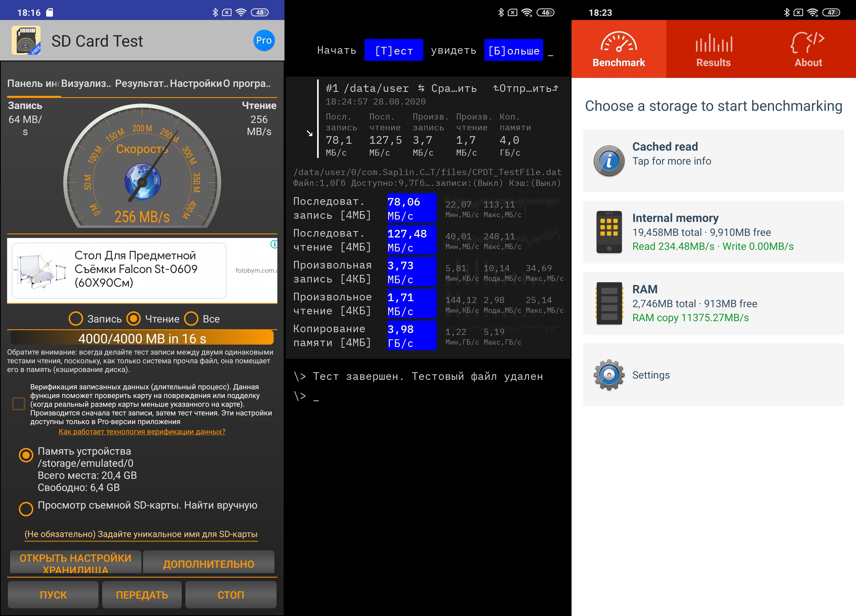The image size is (856, 616).
Task: Tap the SD Card Test app icon
Action: (26, 40)
